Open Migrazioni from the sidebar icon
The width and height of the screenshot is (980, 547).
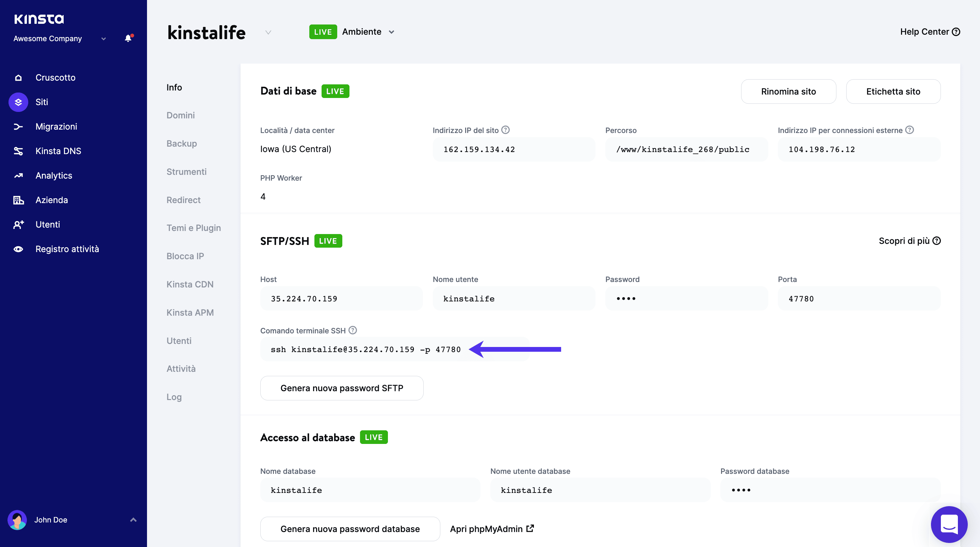(x=18, y=126)
